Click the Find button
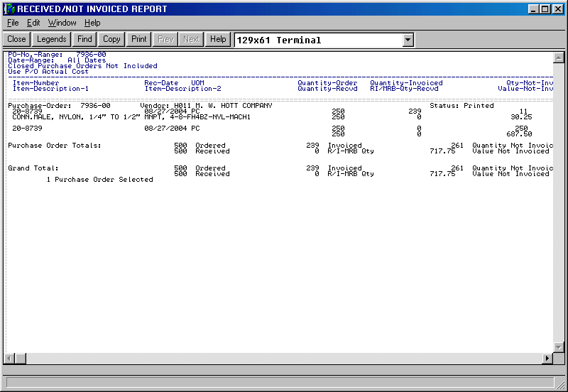Viewport: 568px width, 392px height. pos(84,39)
